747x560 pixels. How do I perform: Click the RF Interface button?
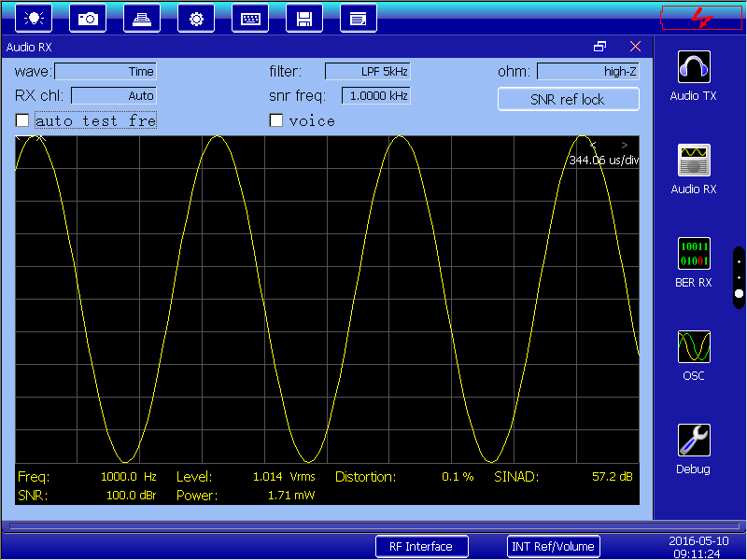tap(422, 546)
